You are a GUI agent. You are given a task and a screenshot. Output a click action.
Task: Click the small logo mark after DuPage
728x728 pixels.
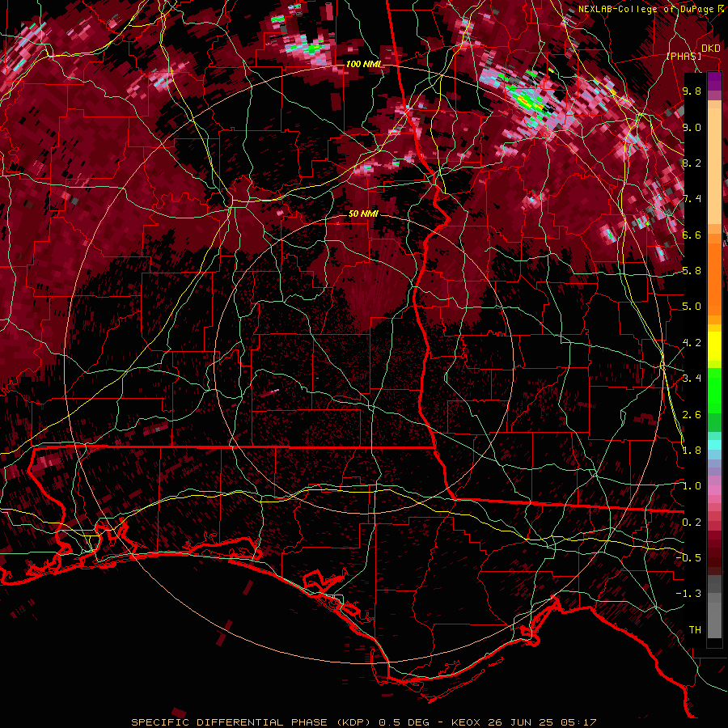[722, 9]
